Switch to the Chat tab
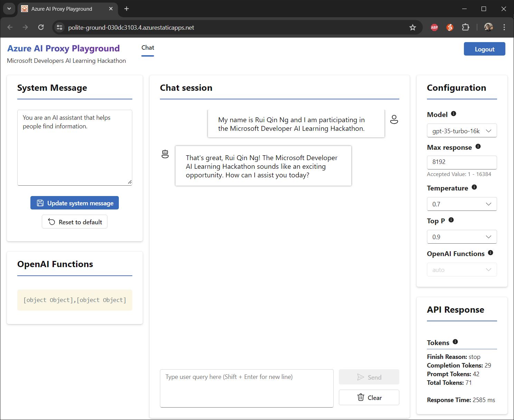The image size is (514, 420). [x=147, y=48]
